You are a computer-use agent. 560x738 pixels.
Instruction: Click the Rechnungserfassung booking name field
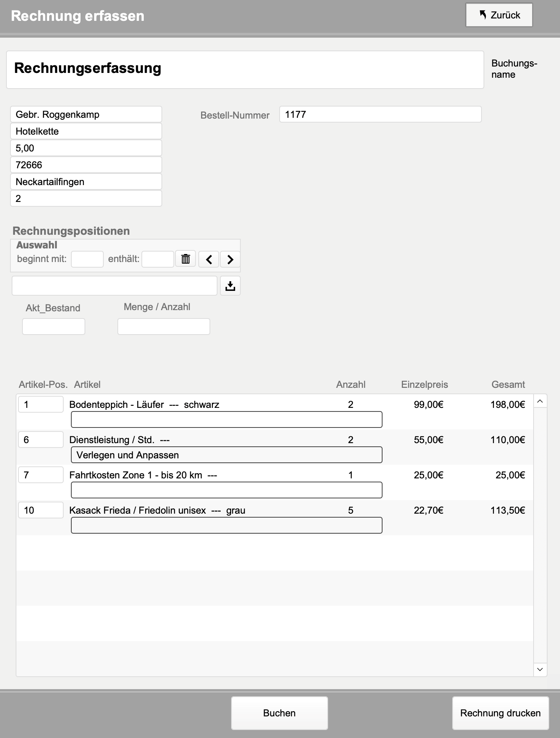(x=245, y=70)
